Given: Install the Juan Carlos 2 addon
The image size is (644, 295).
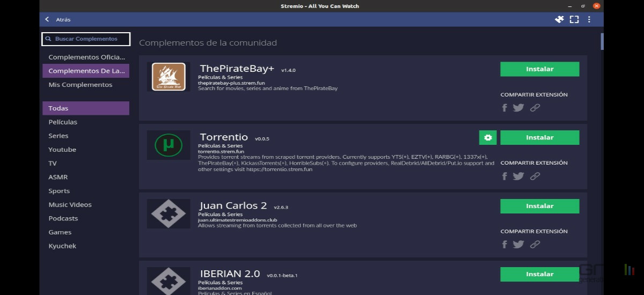Looking at the screenshot, I should (540, 206).
